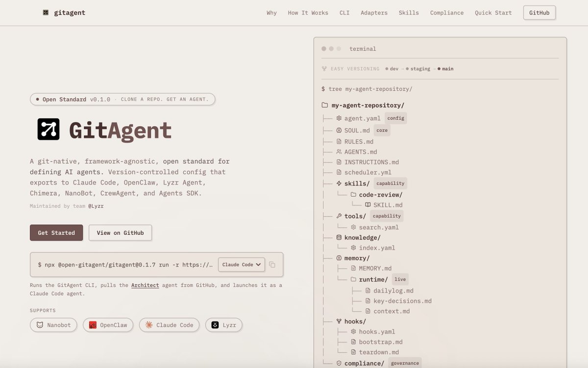Click the people icon beside AGENTS.md

(x=339, y=152)
